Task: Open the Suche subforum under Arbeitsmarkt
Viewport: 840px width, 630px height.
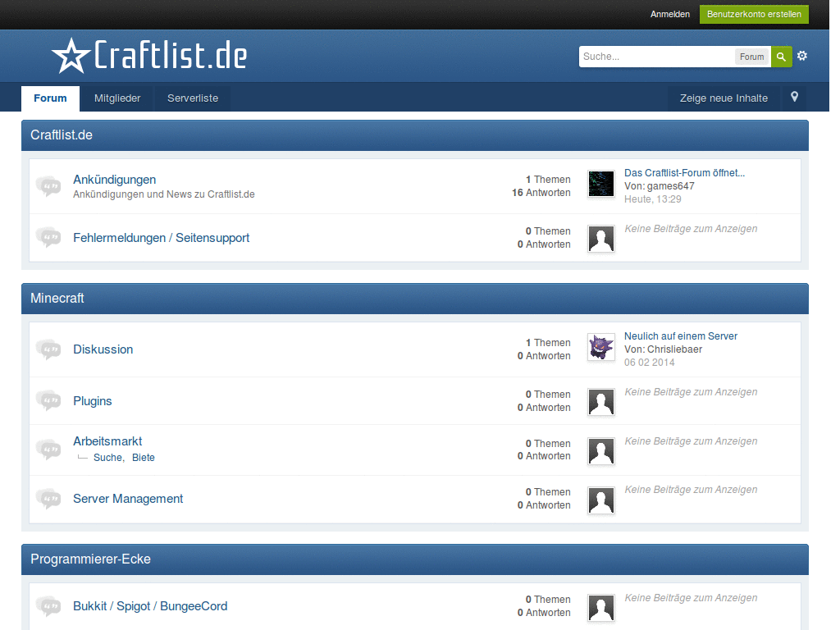Action: pos(107,458)
